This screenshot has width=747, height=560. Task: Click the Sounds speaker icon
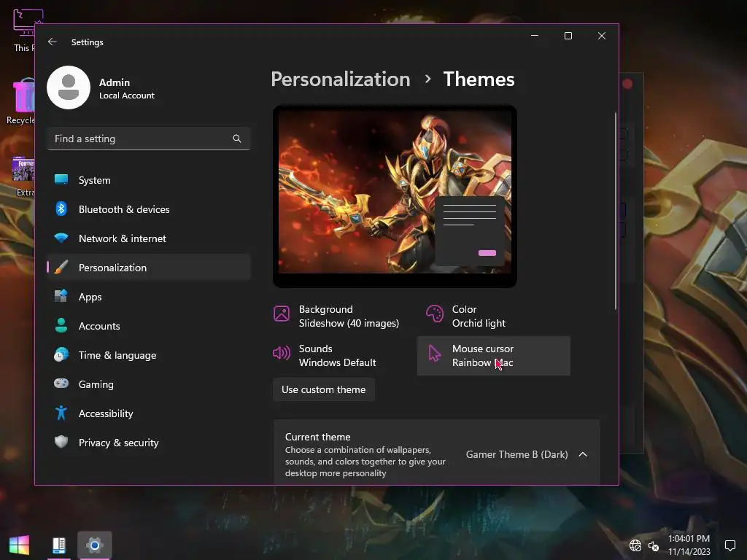coord(282,354)
